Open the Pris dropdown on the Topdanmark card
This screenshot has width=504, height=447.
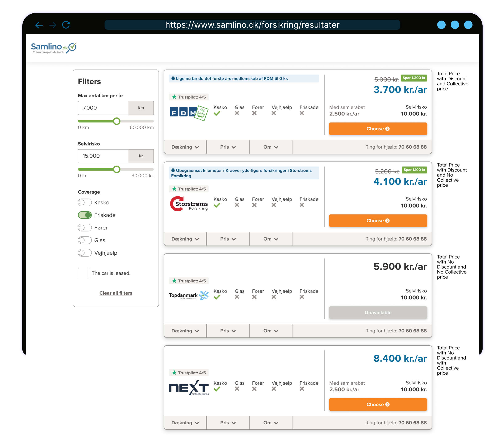coord(228,331)
